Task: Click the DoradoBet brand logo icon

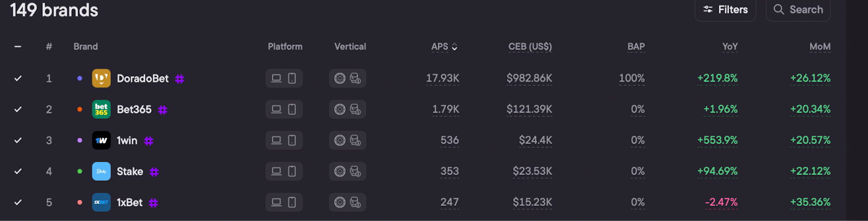Action: 101,78
